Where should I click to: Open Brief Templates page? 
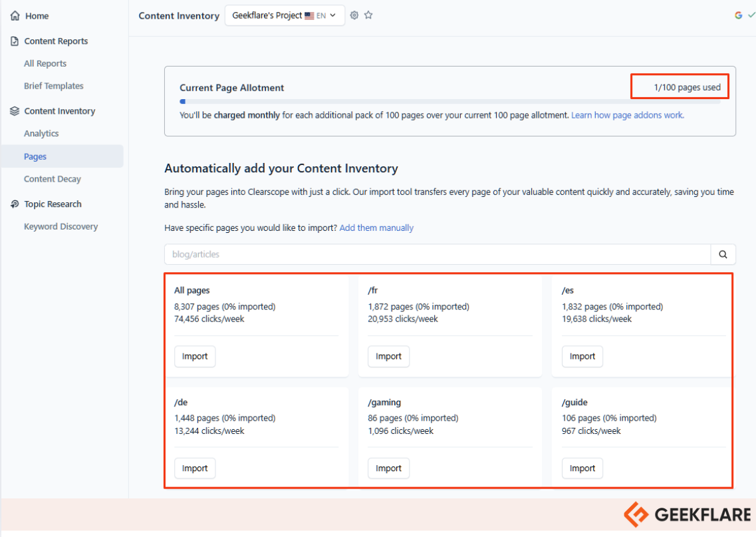53,86
